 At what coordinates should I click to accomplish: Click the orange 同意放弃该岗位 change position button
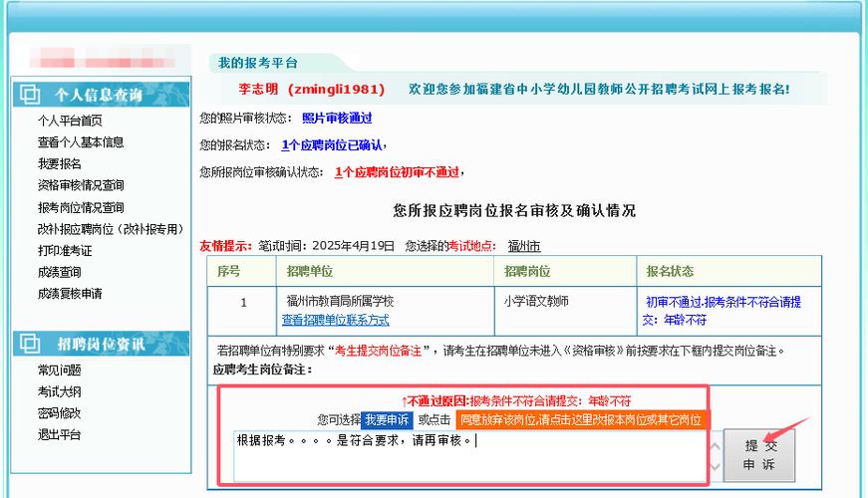click(x=581, y=420)
